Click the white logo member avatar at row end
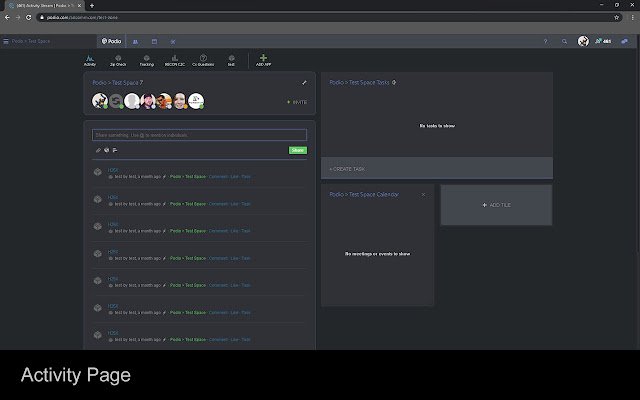 point(196,101)
